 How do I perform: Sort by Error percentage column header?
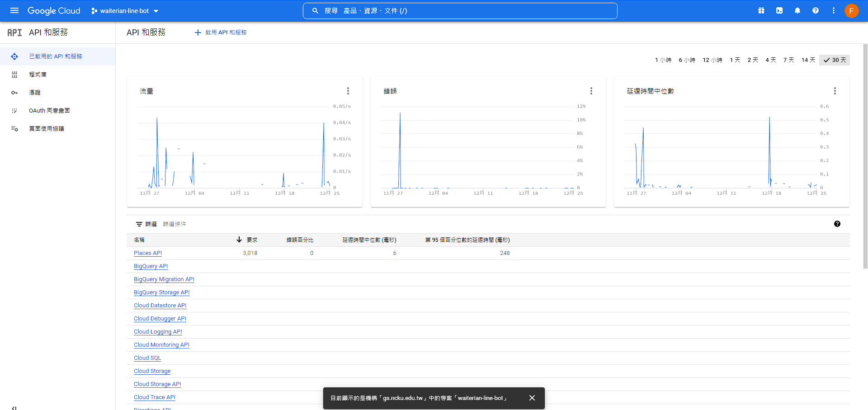coord(300,240)
